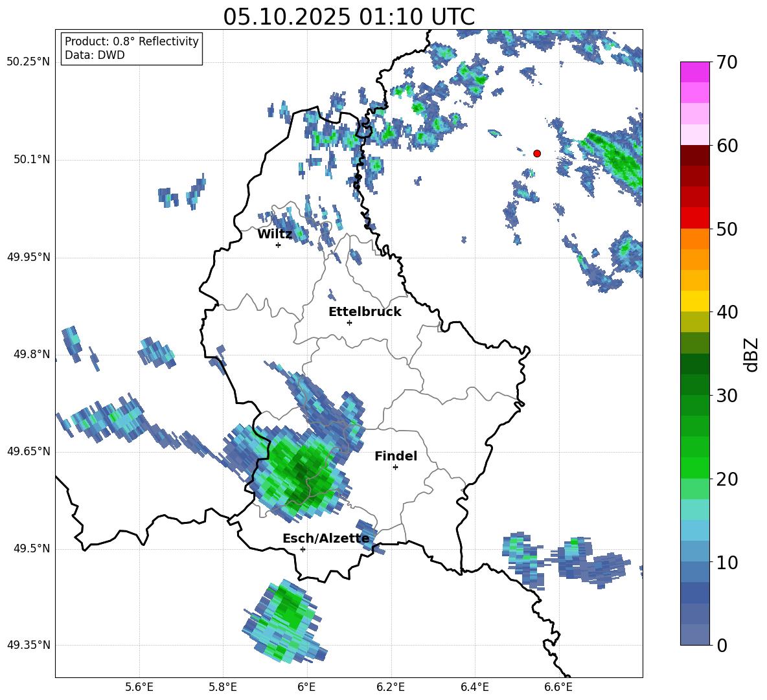767x700 pixels.
Task: Click the 30 colorbar tick label
Action: 727,396
